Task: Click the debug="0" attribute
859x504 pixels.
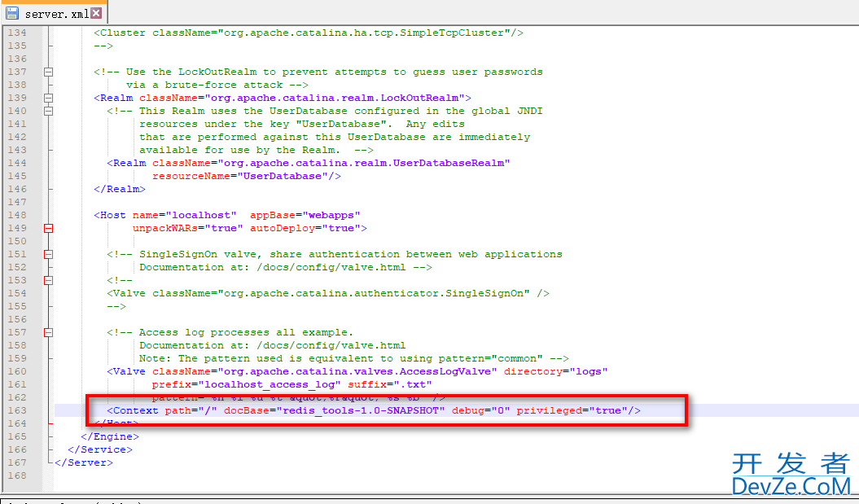Action: (481, 411)
